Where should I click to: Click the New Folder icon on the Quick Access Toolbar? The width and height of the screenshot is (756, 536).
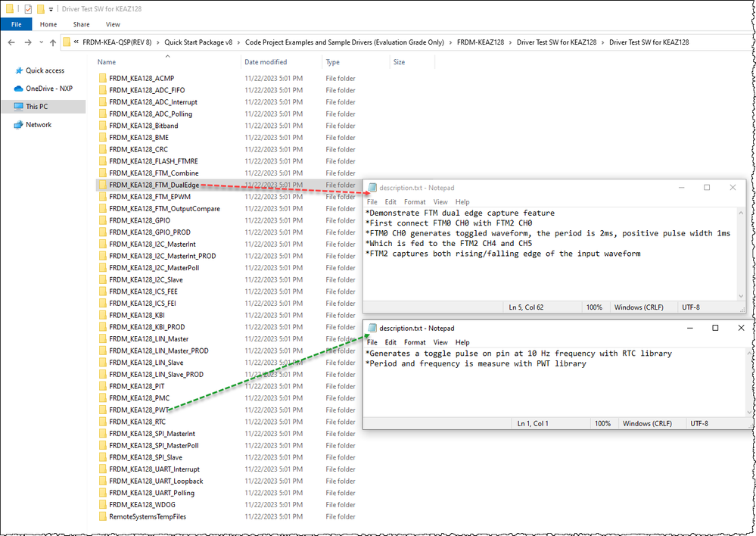click(x=40, y=8)
